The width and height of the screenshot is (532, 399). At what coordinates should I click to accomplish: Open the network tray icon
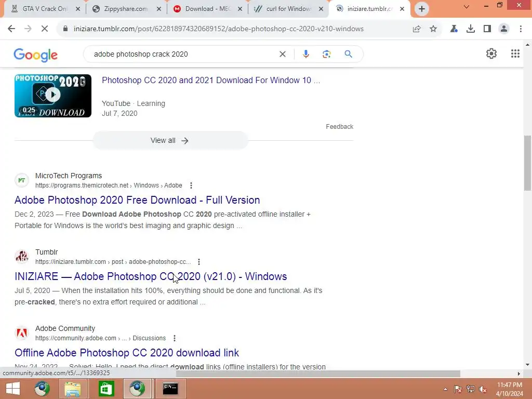click(471, 389)
